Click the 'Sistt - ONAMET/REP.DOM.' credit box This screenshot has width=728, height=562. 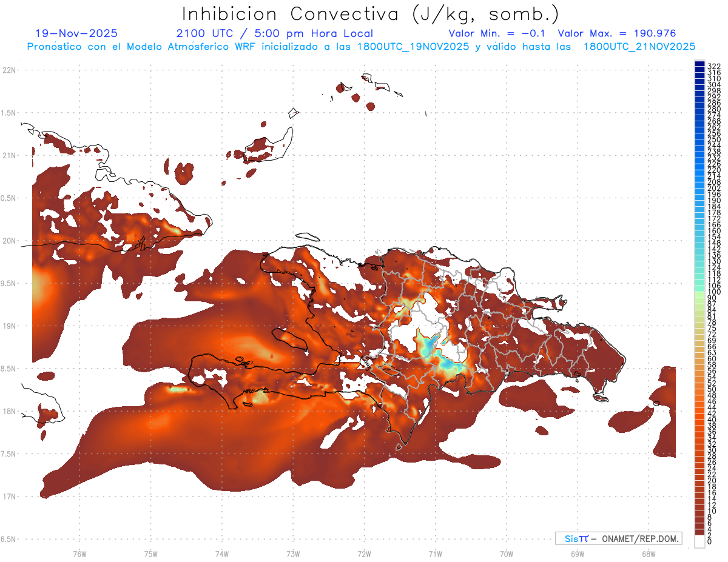click(618, 538)
